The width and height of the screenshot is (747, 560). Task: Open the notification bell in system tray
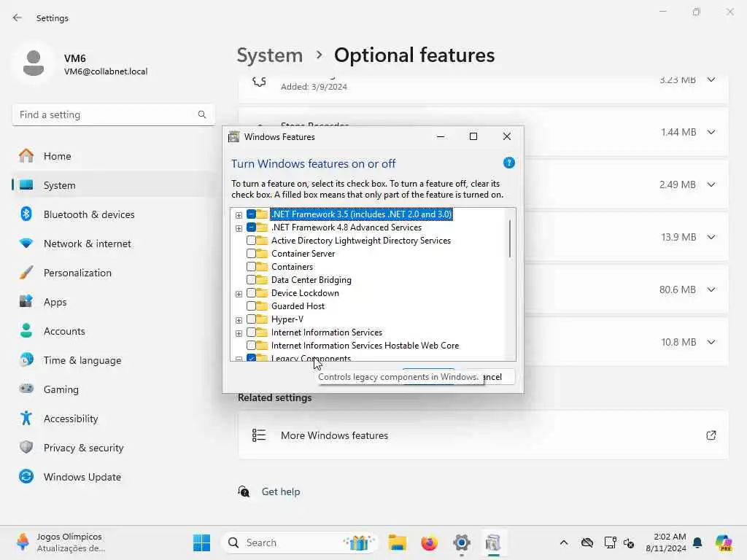[x=697, y=542]
